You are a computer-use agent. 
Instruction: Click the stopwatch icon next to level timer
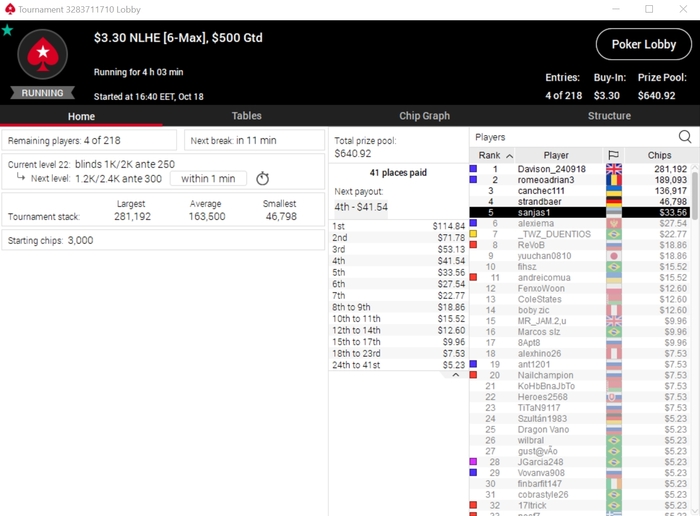point(262,179)
